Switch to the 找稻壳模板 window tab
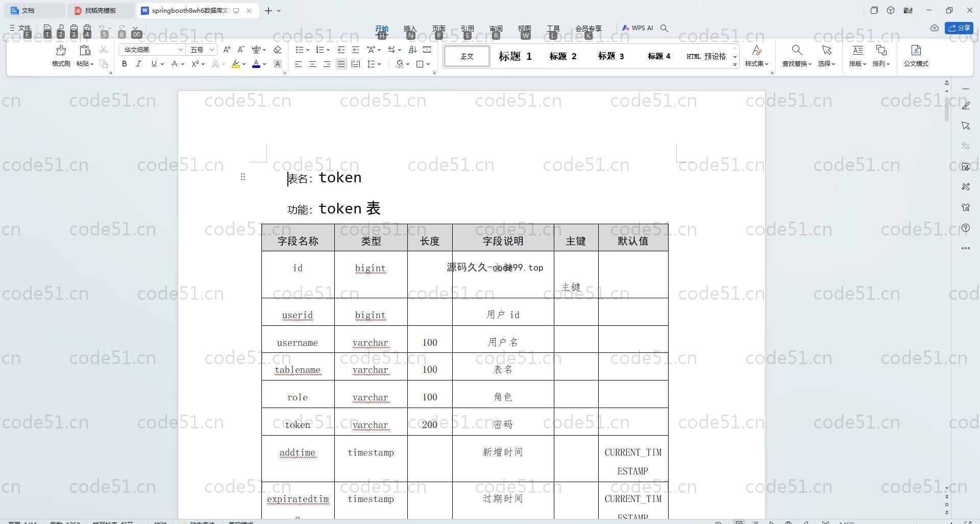 pyautogui.click(x=101, y=10)
